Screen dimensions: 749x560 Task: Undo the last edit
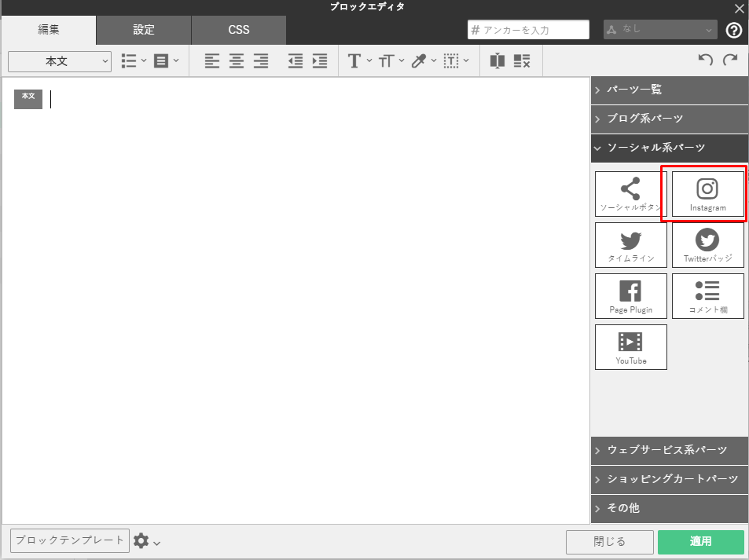click(706, 60)
